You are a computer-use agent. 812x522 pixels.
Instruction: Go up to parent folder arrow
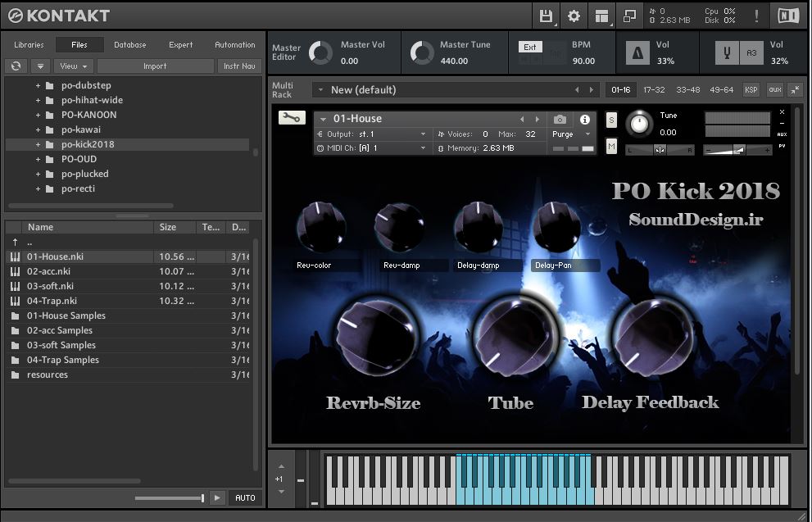point(15,242)
